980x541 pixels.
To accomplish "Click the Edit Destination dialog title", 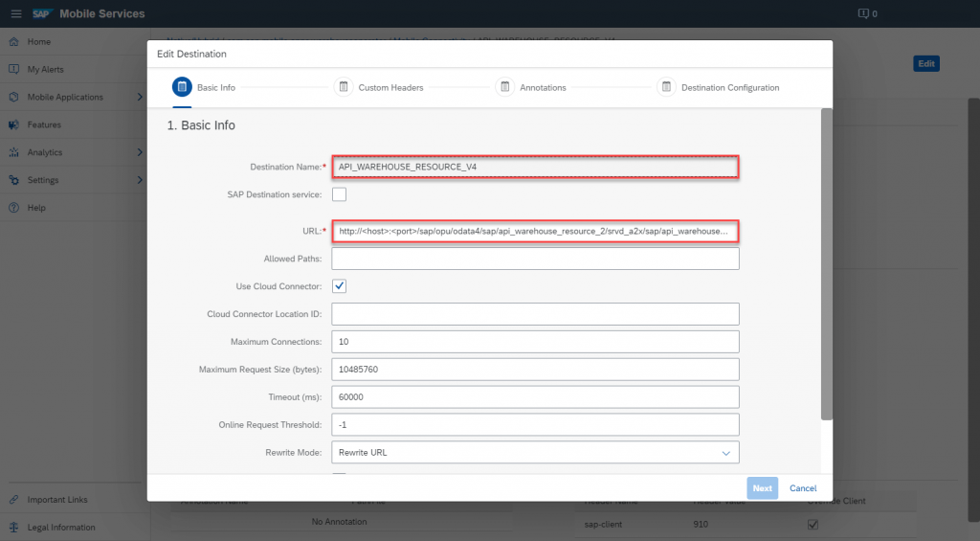I will point(191,54).
